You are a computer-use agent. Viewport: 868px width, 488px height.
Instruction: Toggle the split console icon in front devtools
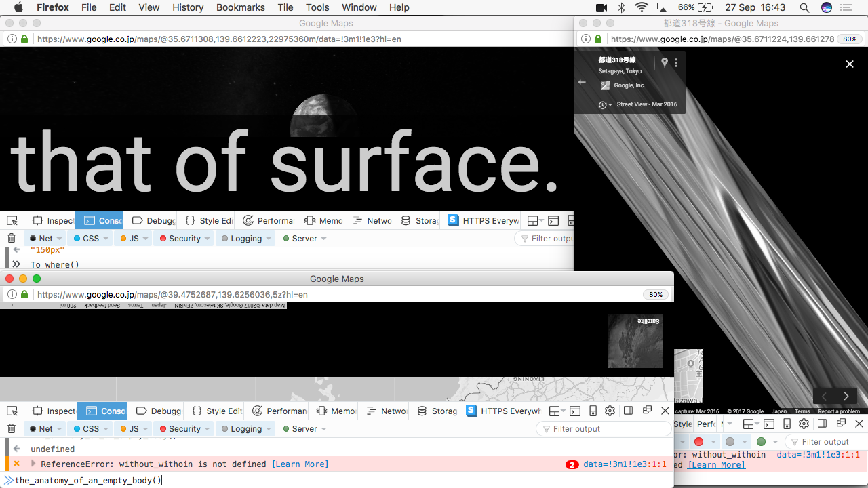tap(575, 411)
